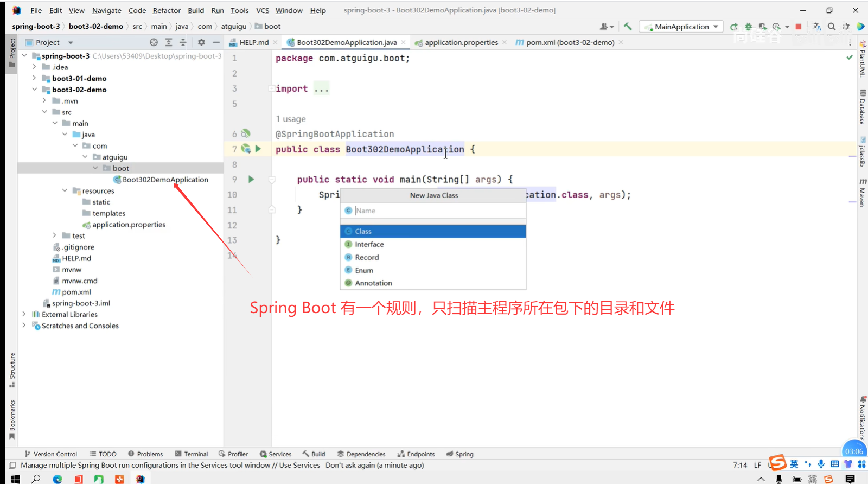This screenshot has width=868, height=484.
Task: Select Record in New Java Class popup
Action: coord(433,257)
